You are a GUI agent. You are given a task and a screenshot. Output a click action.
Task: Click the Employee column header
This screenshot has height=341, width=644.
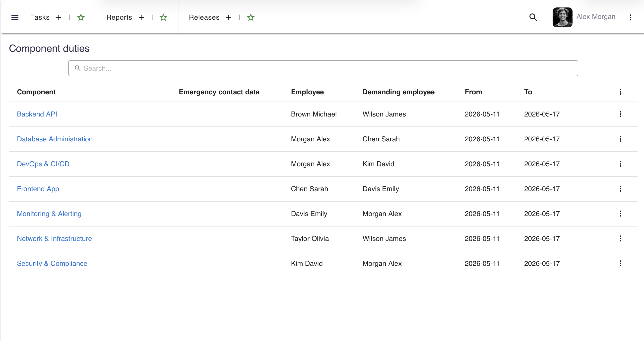(x=307, y=92)
